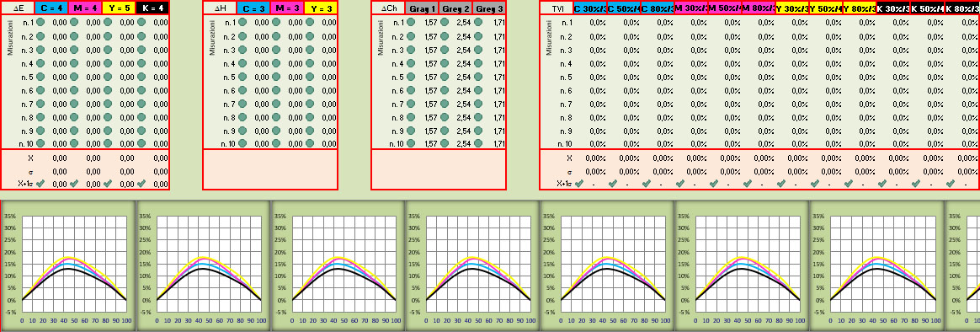Select Grey 2 value 2,54 in row n. 1
Image resolution: width=980 pixels, height=332 pixels.
click(x=464, y=23)
